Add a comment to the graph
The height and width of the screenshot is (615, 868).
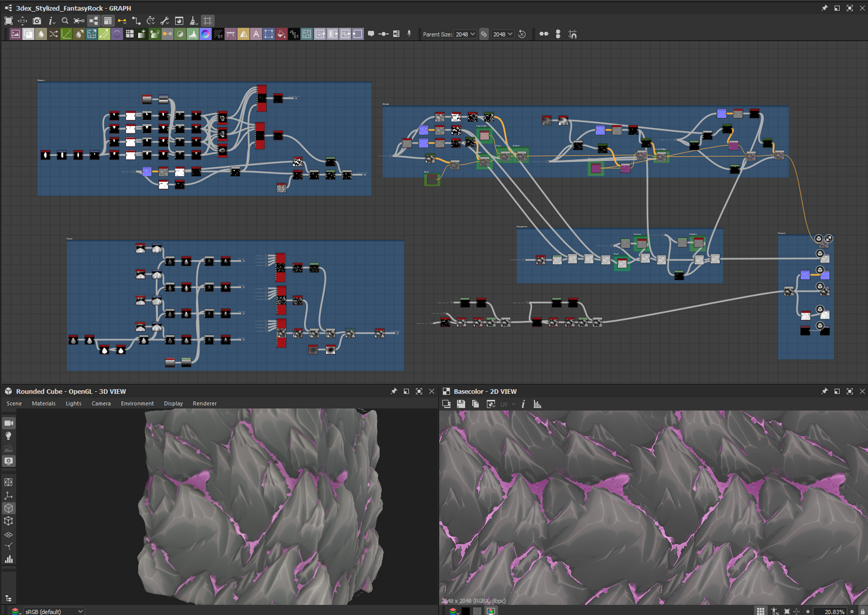coord(371,34)
